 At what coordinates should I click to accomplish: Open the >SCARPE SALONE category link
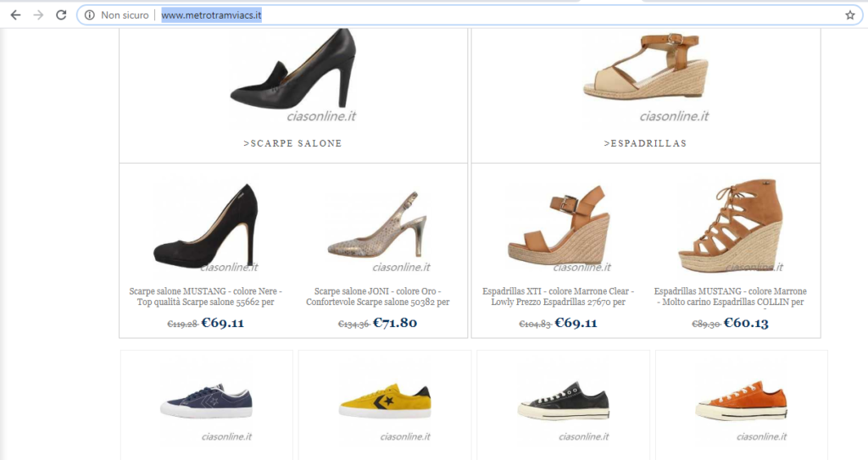tap(292, 143)
